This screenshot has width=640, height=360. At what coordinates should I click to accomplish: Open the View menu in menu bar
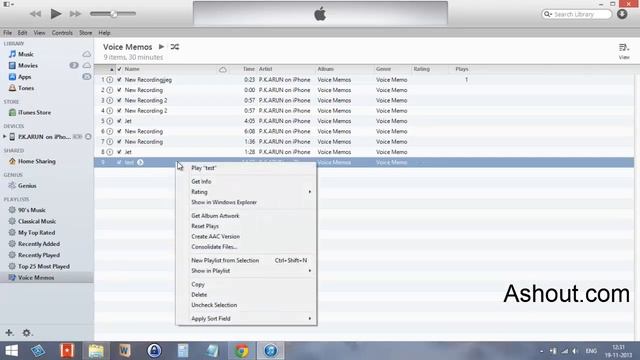click(x=39, y=33)
